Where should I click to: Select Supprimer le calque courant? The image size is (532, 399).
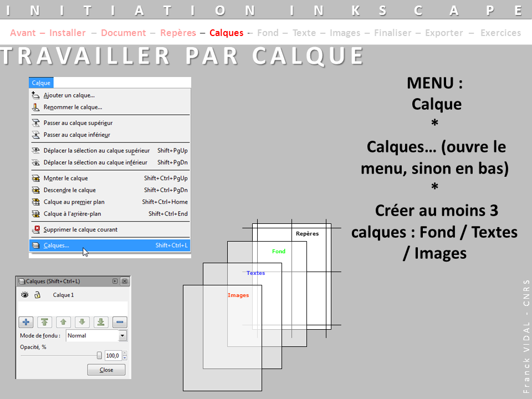pos(110,229)
